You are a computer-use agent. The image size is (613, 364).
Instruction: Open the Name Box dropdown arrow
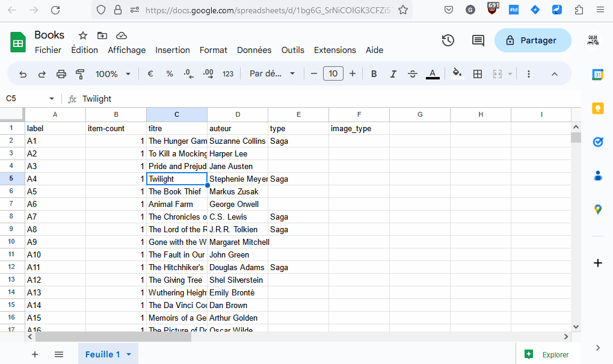(x=52, y=99)
